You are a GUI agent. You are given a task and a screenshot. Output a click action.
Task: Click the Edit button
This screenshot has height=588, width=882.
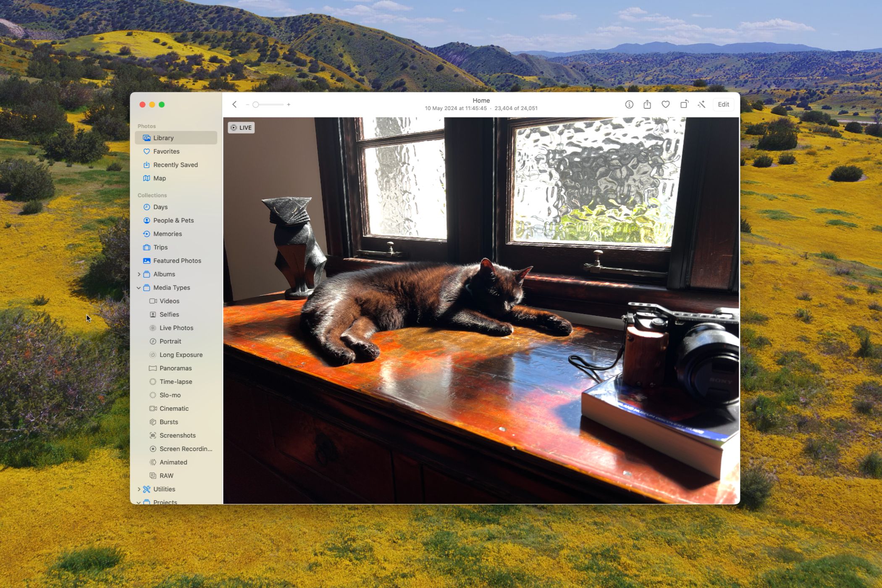723,105
